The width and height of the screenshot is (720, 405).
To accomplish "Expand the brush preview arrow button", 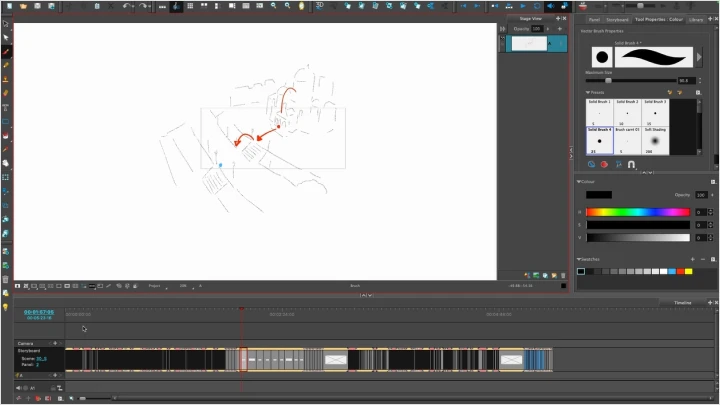I will point(699,57).
